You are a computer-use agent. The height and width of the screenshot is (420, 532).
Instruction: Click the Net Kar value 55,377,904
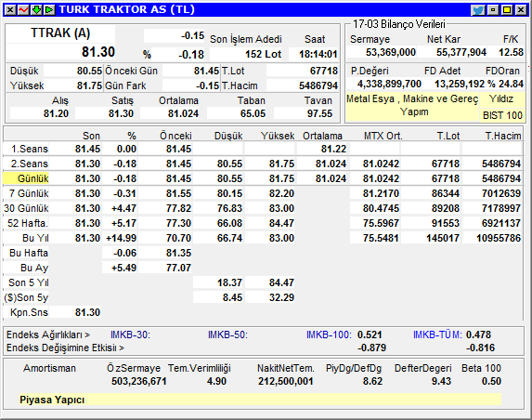tap(461, 52)
